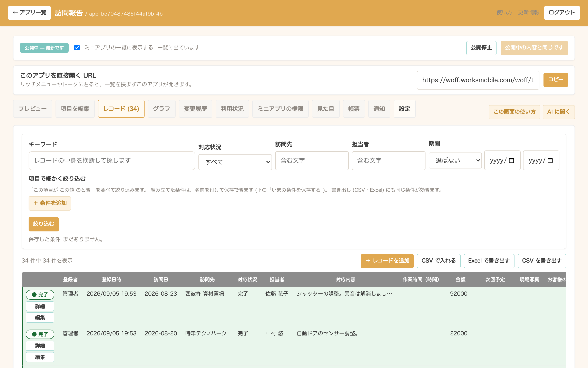Click the AI に聞く button
The height and width of the screenshot is (368, 588).
coord(558,112)
